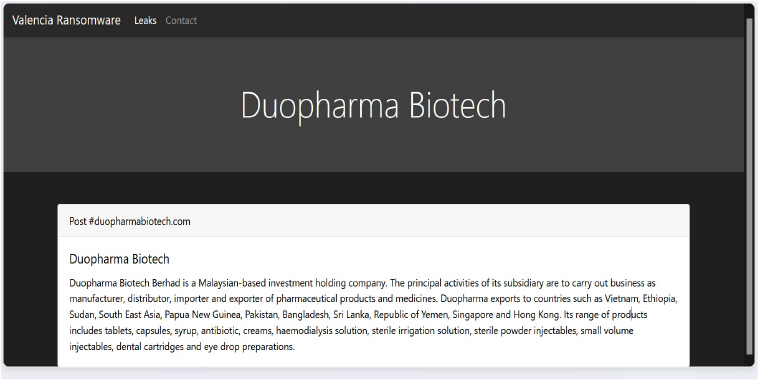The image size is (758, 380).
Task: Open the Valencia Ransomware home brand link
Action: click(x=66, y=20)
